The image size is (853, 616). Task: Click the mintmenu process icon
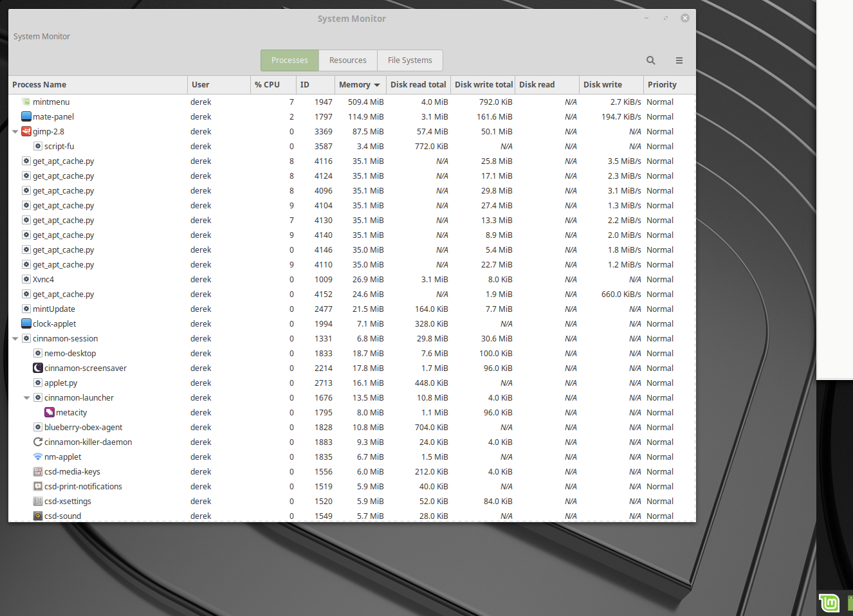(x=26, y=102)
